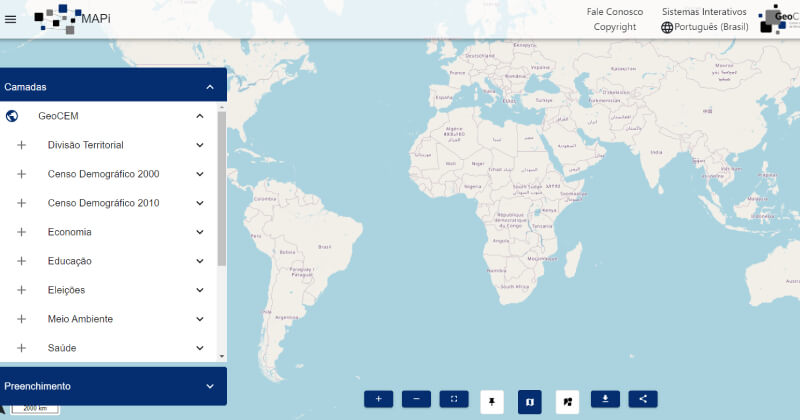Screen dimensions: 800x420
Task: Click the fullscreen extent button
Action: click(x=454, y=399)
